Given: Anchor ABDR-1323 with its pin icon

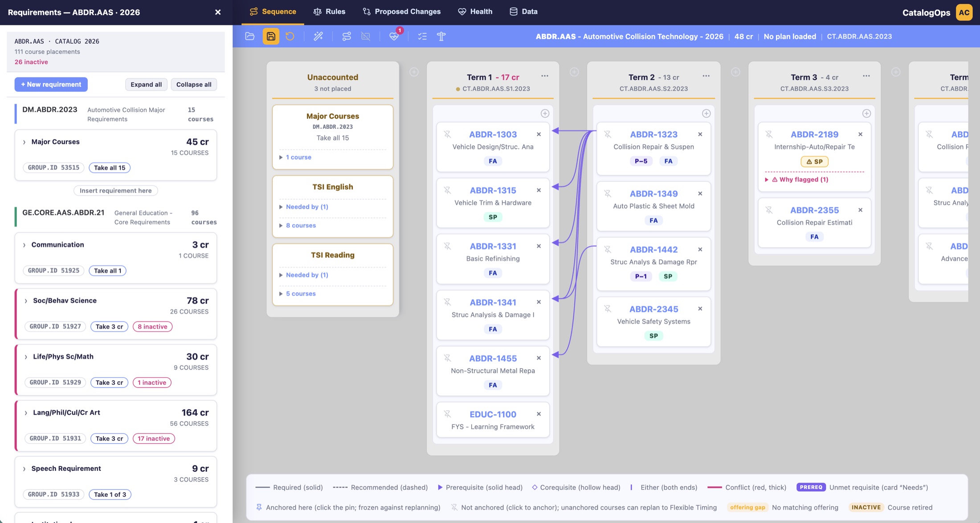Looking at the screenshot, I should click(x=608, y=134).
